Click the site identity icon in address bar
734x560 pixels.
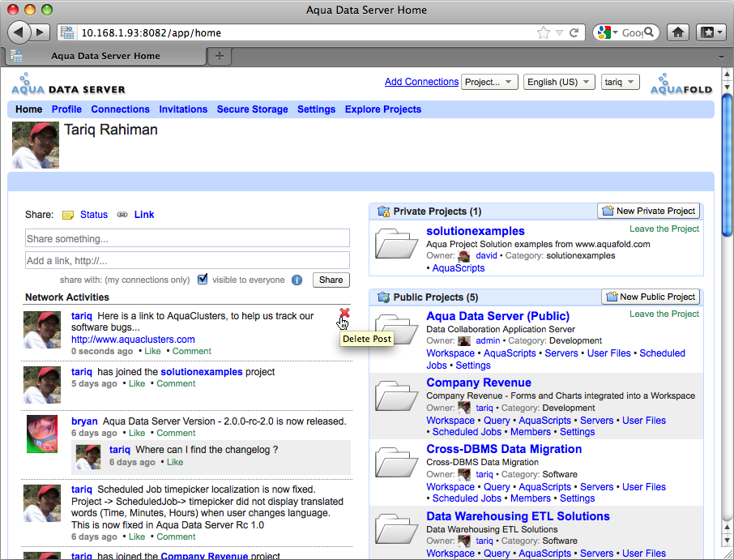(67, 32)
